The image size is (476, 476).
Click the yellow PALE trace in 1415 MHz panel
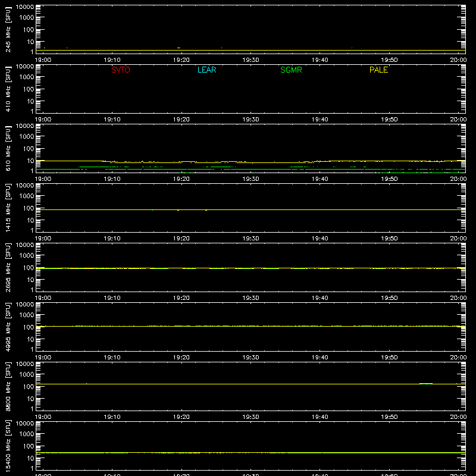pos(250,210)
